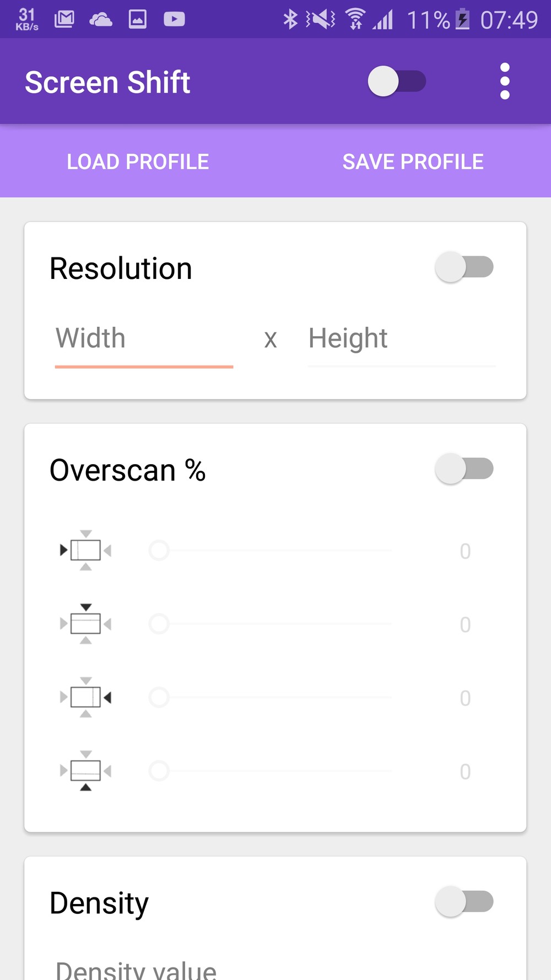This screenshot has width=551, height=980.
Task: Click the bottom overscan icon
Action: tap(86, 771)
